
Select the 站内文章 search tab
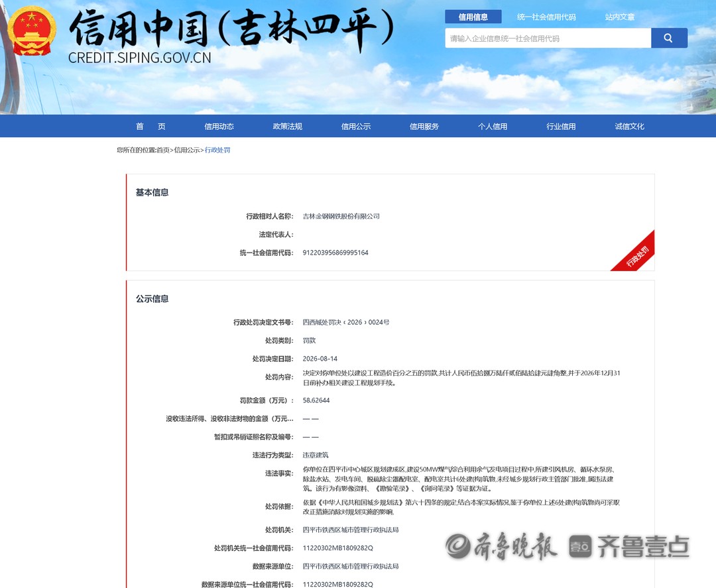pos(620,17)
